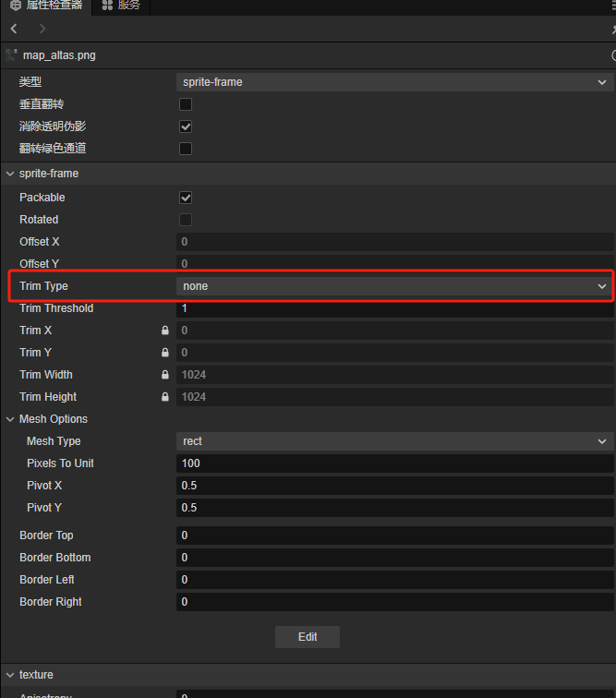Click the Packable label
616x698 pixels.
(42, 198)
